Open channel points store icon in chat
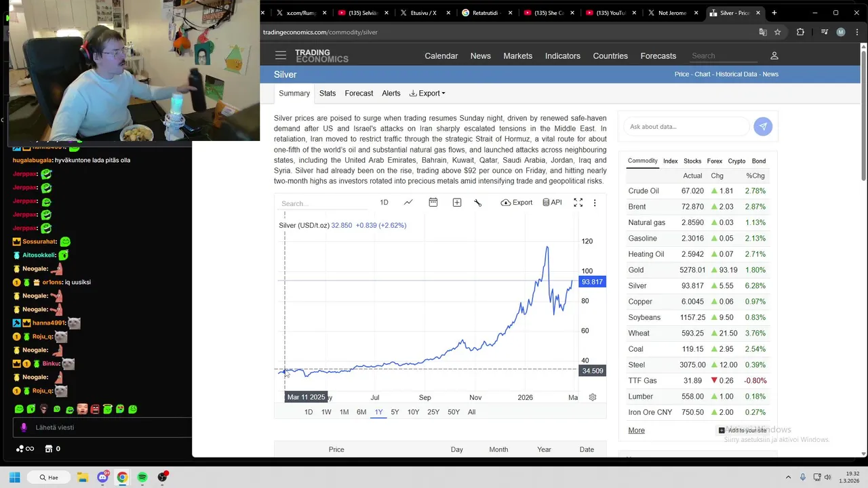The width and height of the screenshot is (868, 488). click(49, 449)
